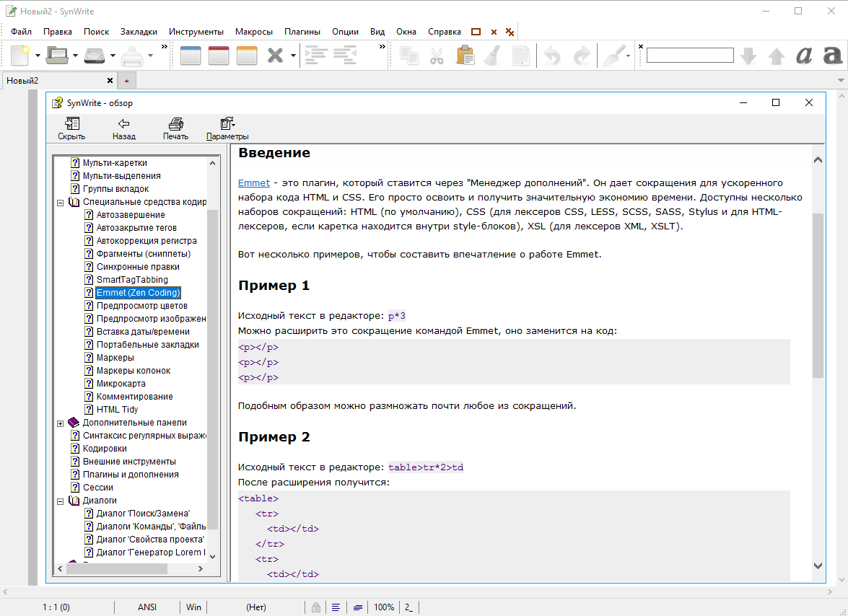
Task: Click the Печать print button
Action: 176,128
